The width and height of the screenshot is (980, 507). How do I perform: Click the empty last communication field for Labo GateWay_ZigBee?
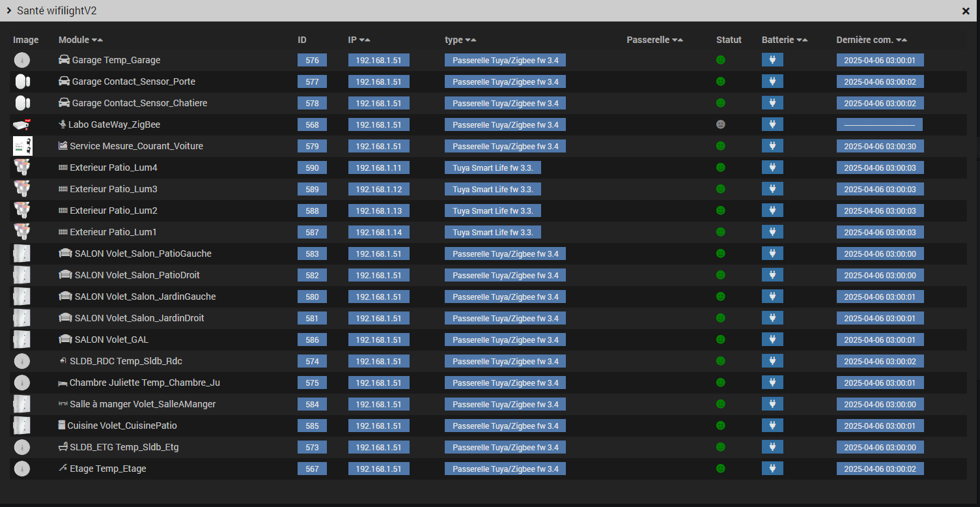[880, 124]
